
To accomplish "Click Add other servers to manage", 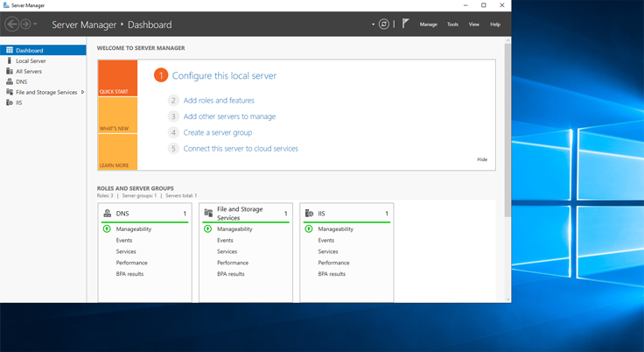I will click(229, 116).
